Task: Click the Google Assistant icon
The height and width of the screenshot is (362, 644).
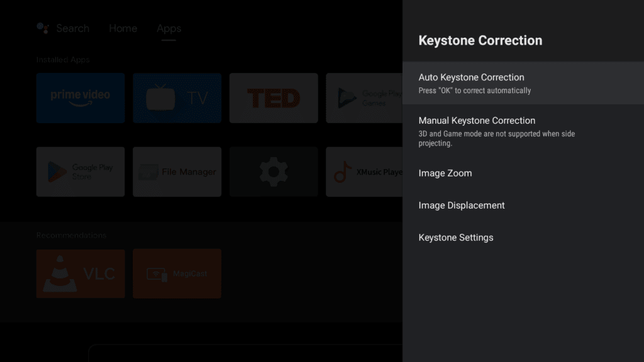Action: point(43,28)
